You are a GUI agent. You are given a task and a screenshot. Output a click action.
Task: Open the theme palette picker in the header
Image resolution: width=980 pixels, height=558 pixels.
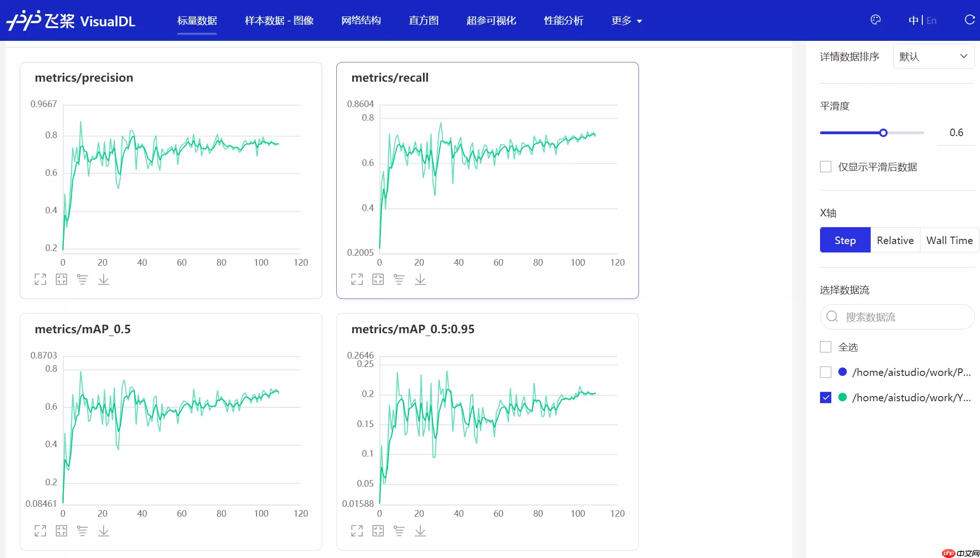coord(875,20)
